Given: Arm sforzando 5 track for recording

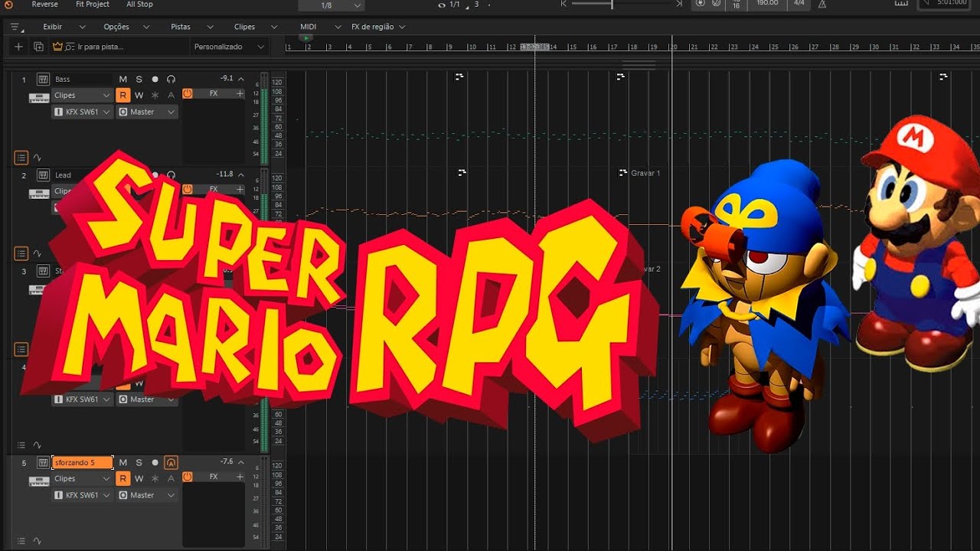Looking at the screenshot, I should 155,462.
